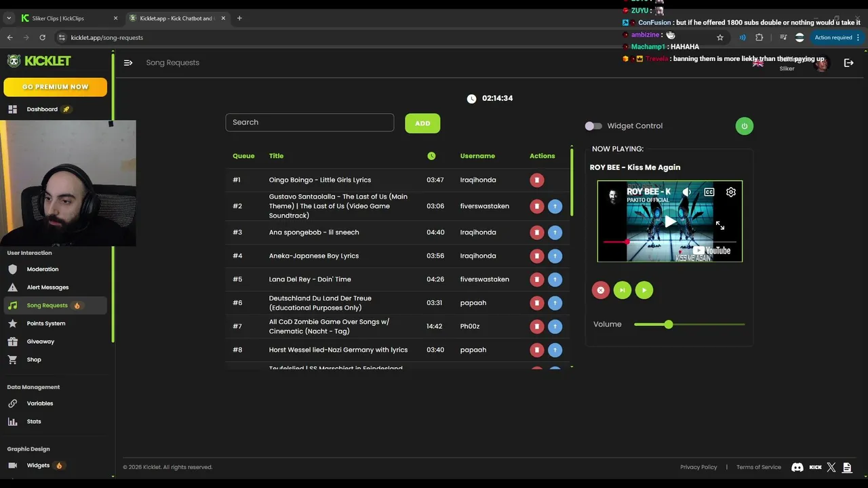Open Points System in sidebar

click(x=46, y=323)
